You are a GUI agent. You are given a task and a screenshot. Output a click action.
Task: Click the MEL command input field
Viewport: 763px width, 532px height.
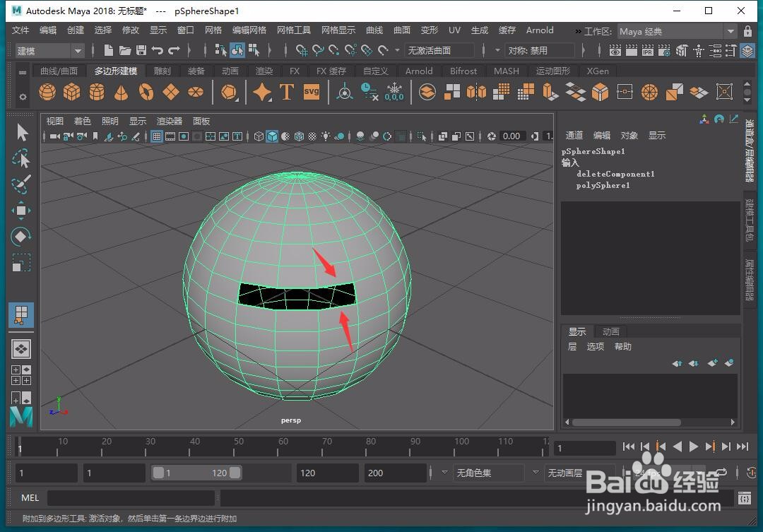(x=131, y=498)
